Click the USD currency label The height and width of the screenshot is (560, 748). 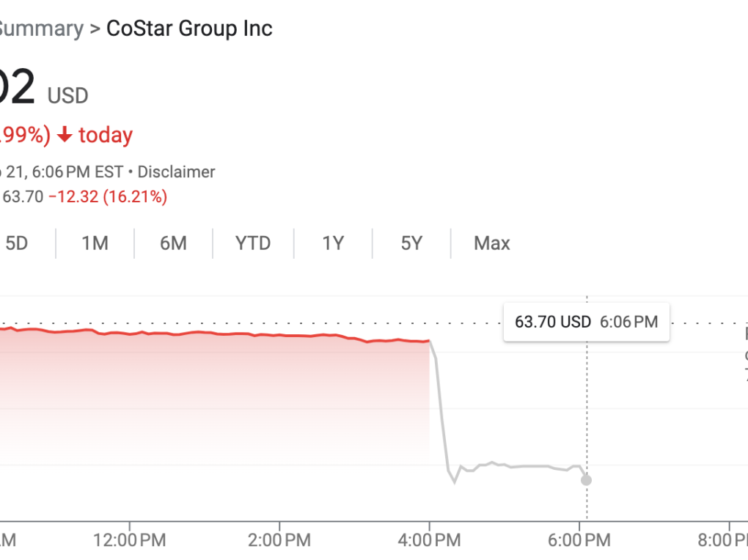pos(67,95)
